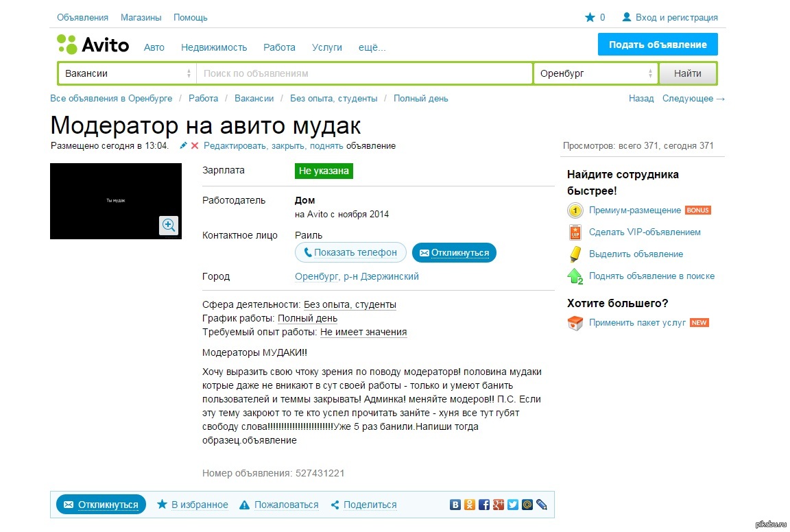Click the Avito logo
790x532 pixels.
pyautogui.click(x=93, y=45)
